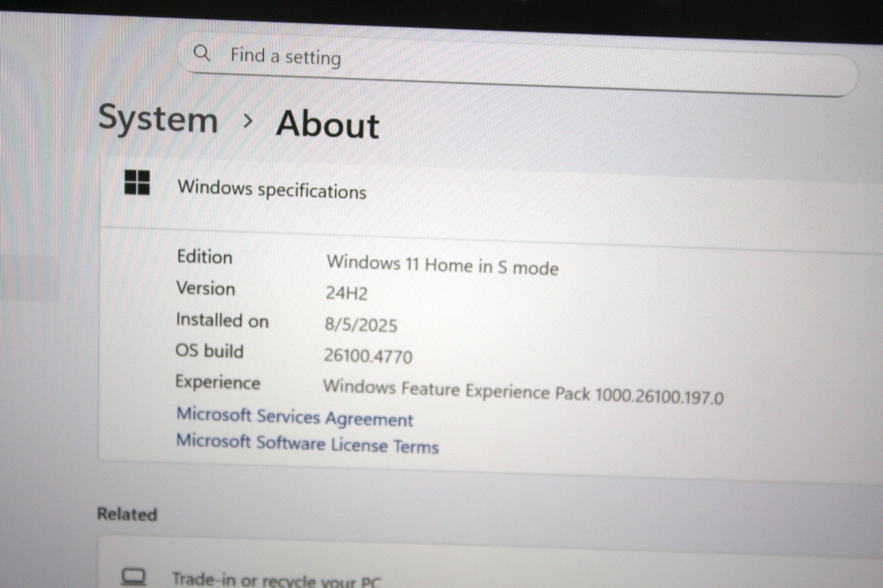Select the Version label
The width and height of the screenshot is (883, 588).
tap(206, 288)
